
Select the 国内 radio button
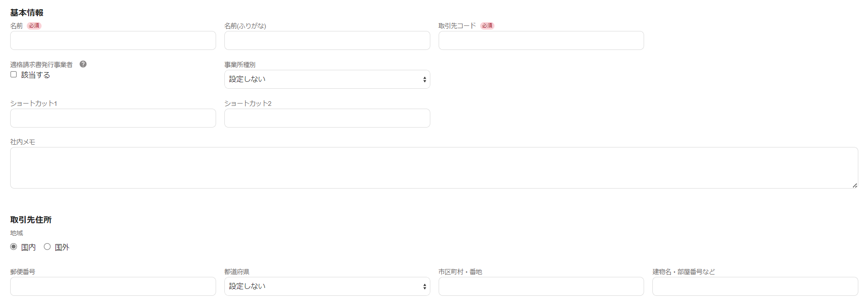point(14,247)
